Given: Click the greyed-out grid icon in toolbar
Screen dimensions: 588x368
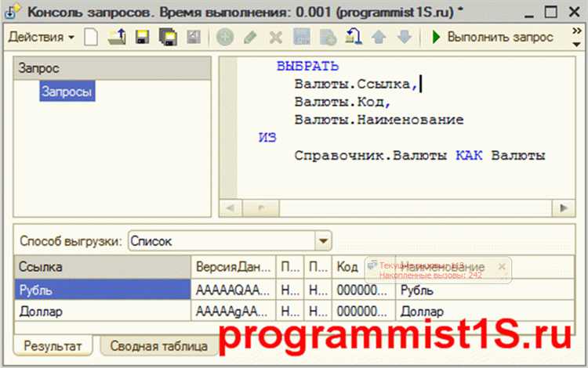Looking at the screenshot, I should [302, 37].
